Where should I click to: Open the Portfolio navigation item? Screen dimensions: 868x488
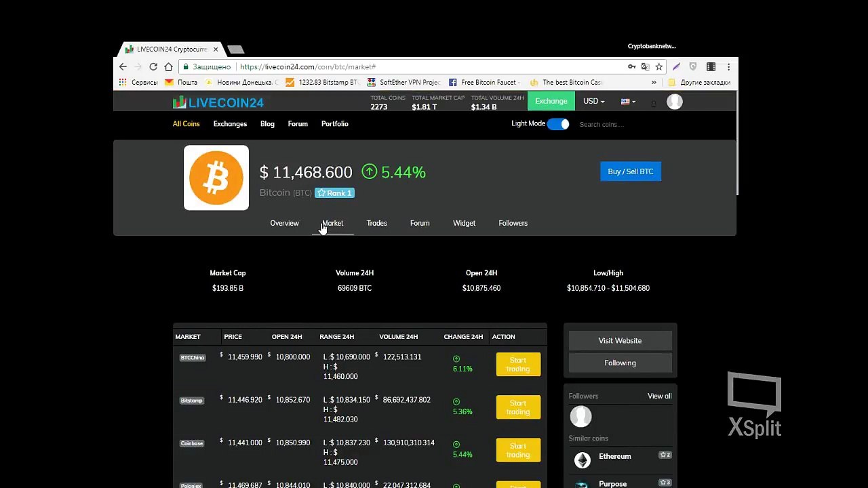335,124
